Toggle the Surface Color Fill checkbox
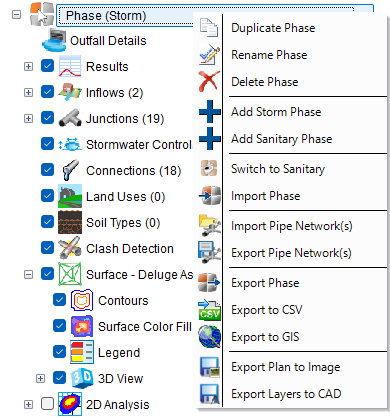This screenshot has height=418, width=390. click(59, 326)
